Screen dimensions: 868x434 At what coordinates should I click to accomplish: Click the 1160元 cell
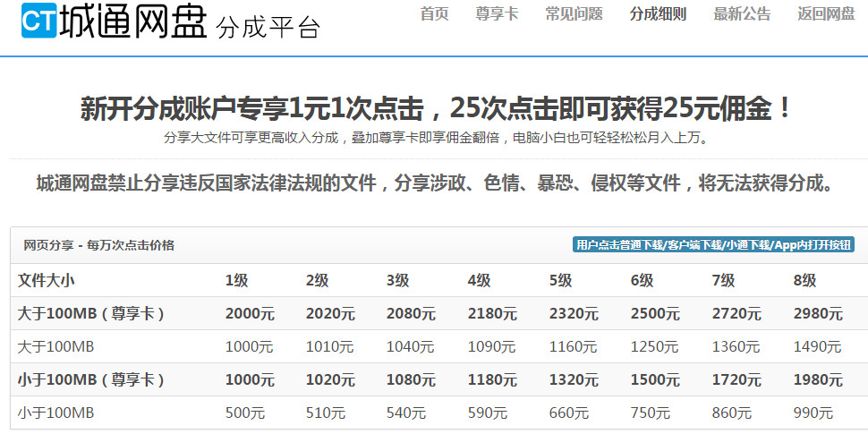tap(573, 347)
